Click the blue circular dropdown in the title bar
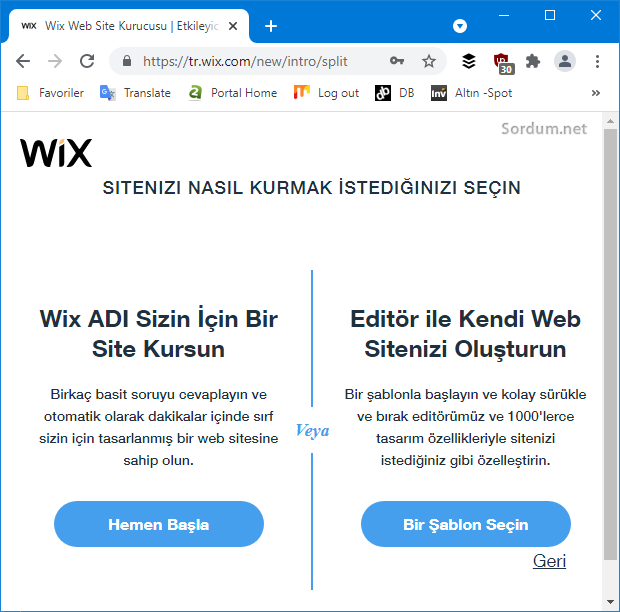The image size is (620, 612). tap(459, 26)
